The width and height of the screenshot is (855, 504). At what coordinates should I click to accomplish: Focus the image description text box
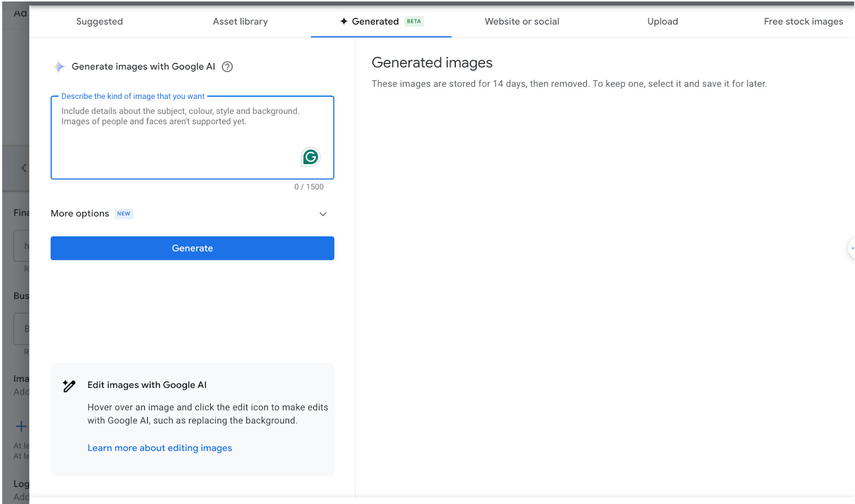[192, 138]
